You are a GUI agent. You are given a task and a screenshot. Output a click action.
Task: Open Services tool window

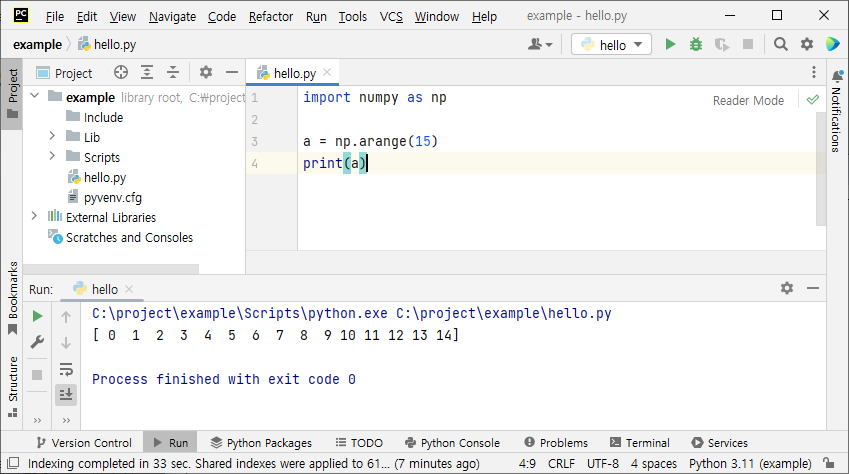(720, 443)
